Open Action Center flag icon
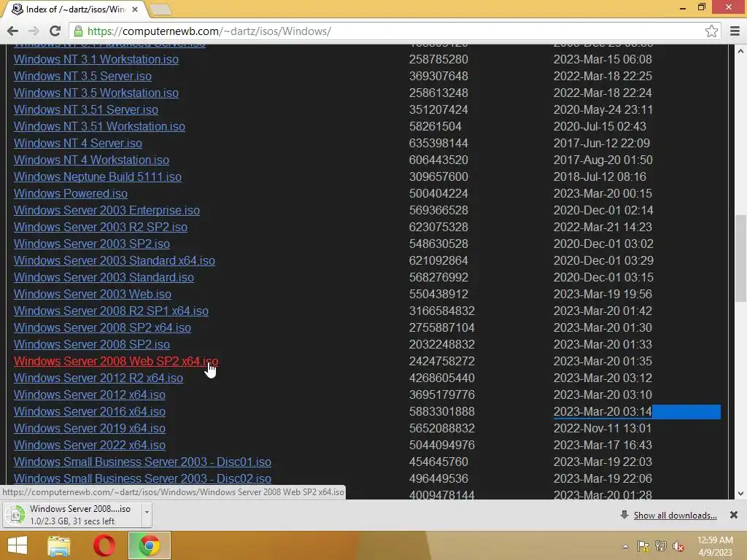Screen dimensions: 747x560 click(643, 546)
